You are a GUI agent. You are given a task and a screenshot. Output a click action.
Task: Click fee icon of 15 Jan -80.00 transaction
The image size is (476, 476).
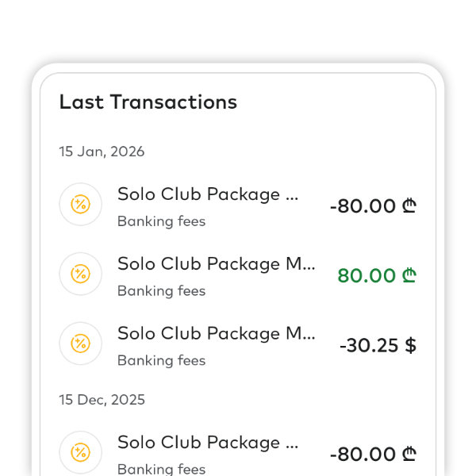pyautogui.click(x=80, y=205)
